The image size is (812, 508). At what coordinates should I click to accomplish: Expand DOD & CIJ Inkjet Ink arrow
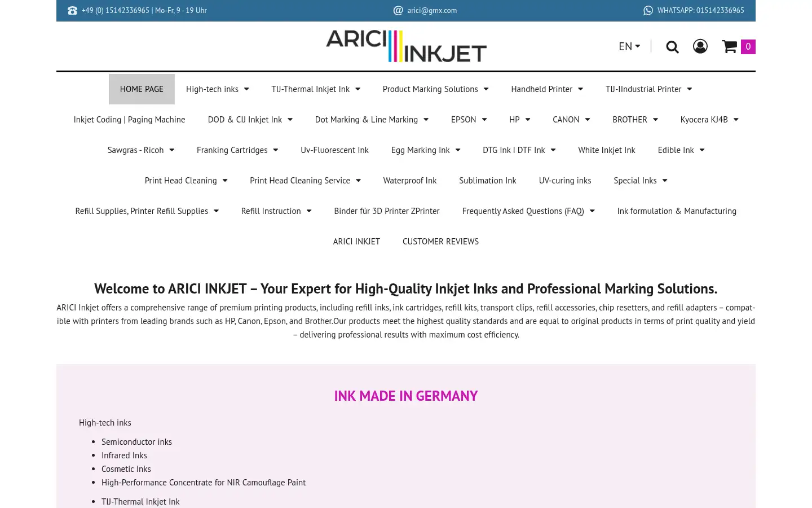290,120
